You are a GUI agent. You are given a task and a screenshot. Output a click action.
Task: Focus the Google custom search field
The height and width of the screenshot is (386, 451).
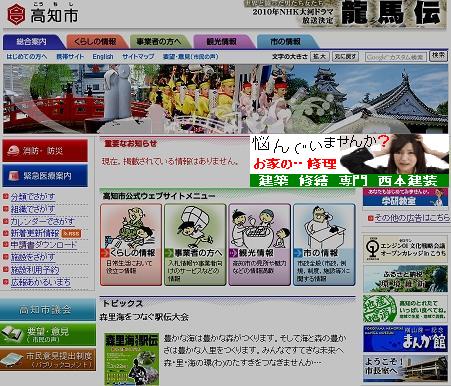pyautogui.click(x=396, y=57)
